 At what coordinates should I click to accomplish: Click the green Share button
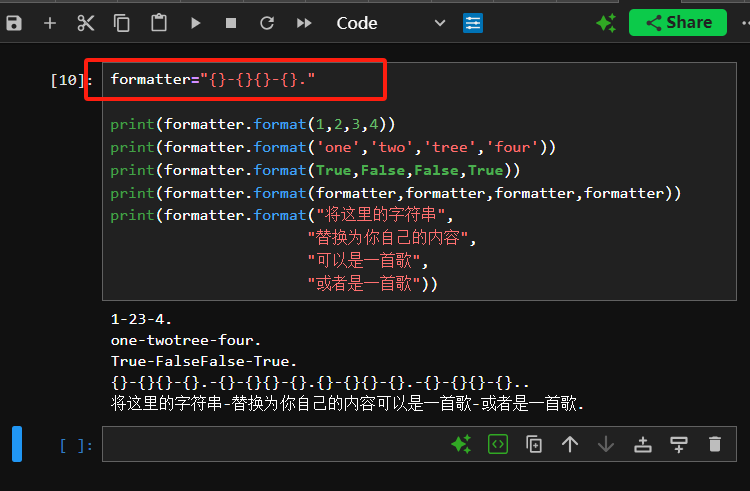coord(677,22)
